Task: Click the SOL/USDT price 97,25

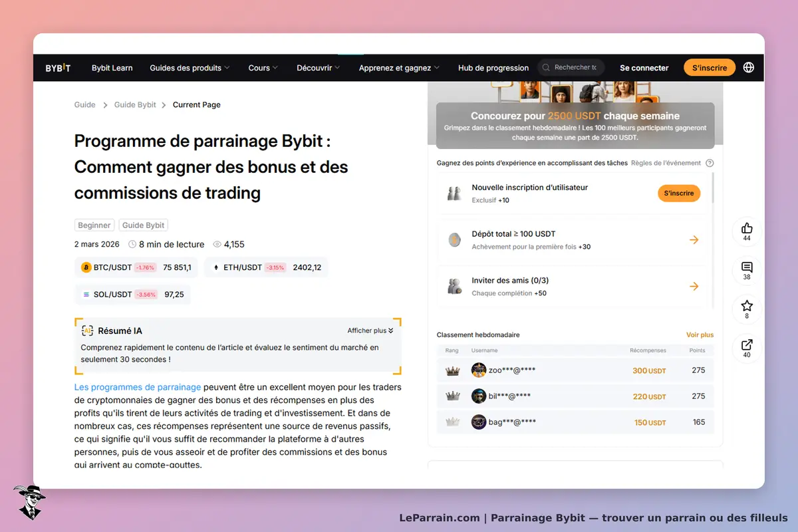Action: [174, 294]
